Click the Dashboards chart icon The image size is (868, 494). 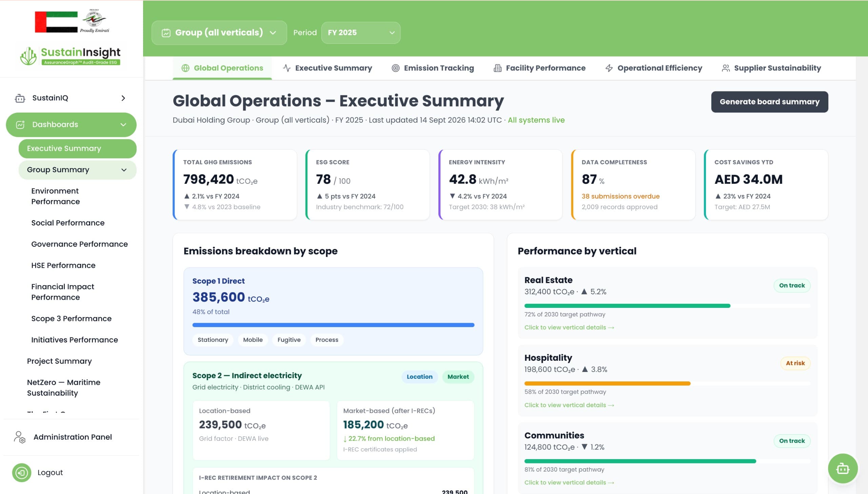[20, 124]
